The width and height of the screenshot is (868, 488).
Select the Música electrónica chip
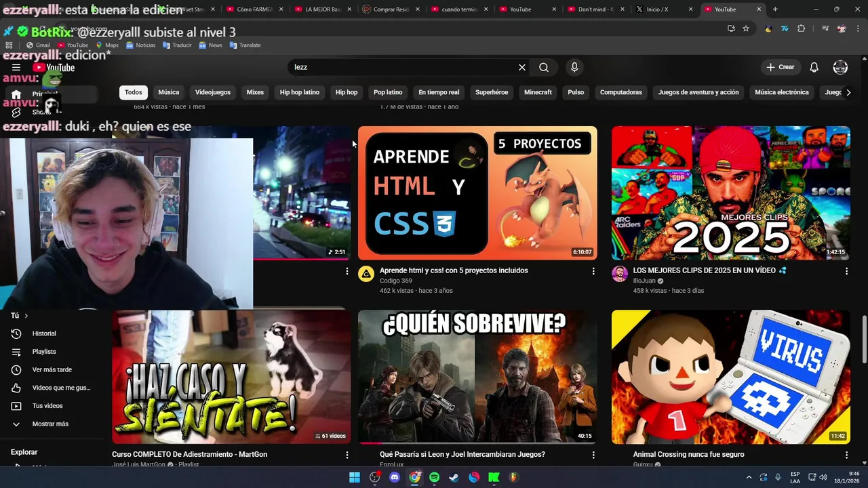click(782, 92)
